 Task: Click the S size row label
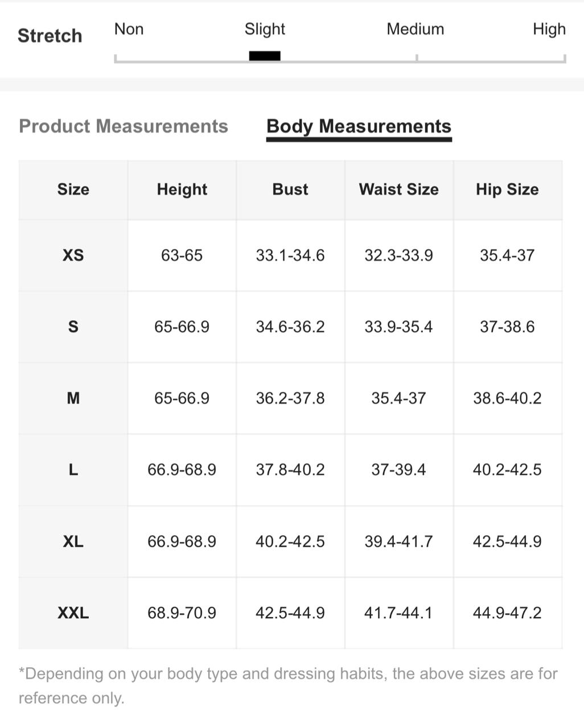point(73,327)
